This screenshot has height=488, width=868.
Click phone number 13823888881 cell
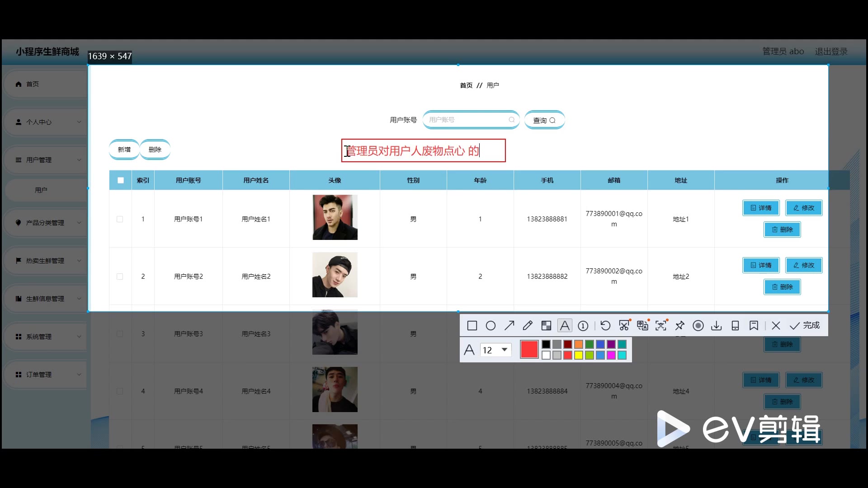[547, 219]
